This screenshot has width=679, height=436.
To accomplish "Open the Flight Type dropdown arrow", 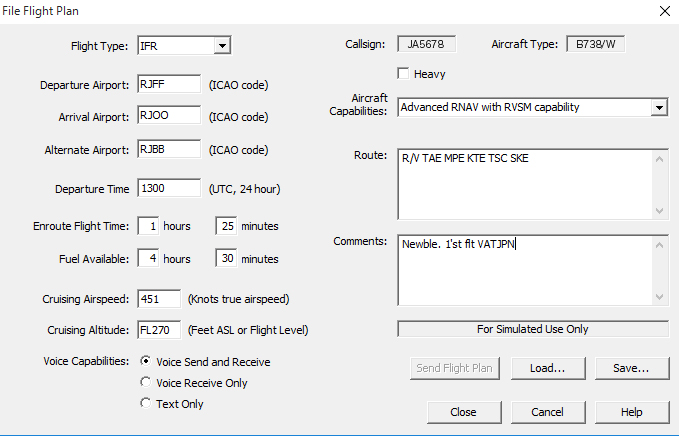I will (222, 45).
